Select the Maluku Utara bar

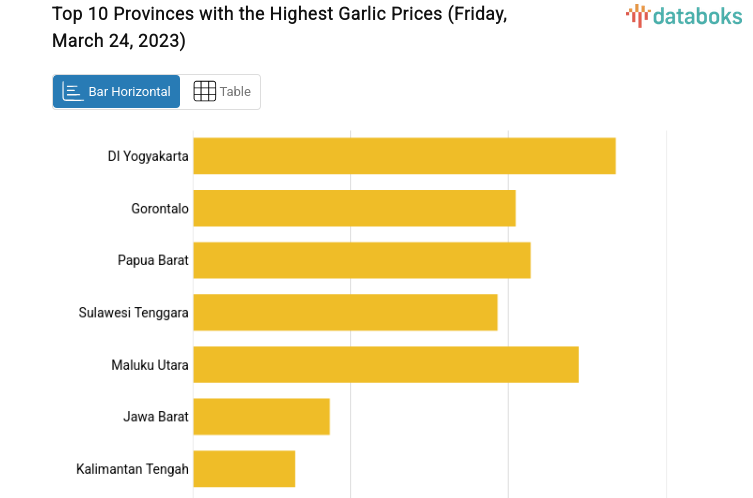(x=385, y=364)
